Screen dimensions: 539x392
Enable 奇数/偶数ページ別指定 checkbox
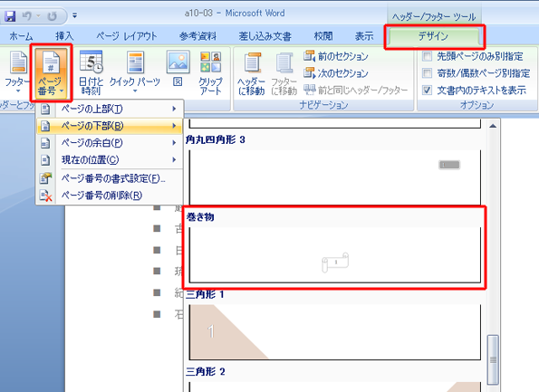point(427,73)
